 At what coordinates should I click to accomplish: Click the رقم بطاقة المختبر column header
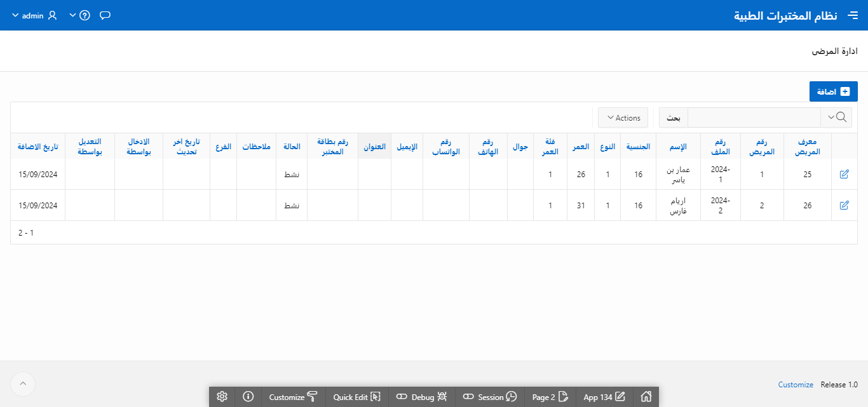point(333,146)
